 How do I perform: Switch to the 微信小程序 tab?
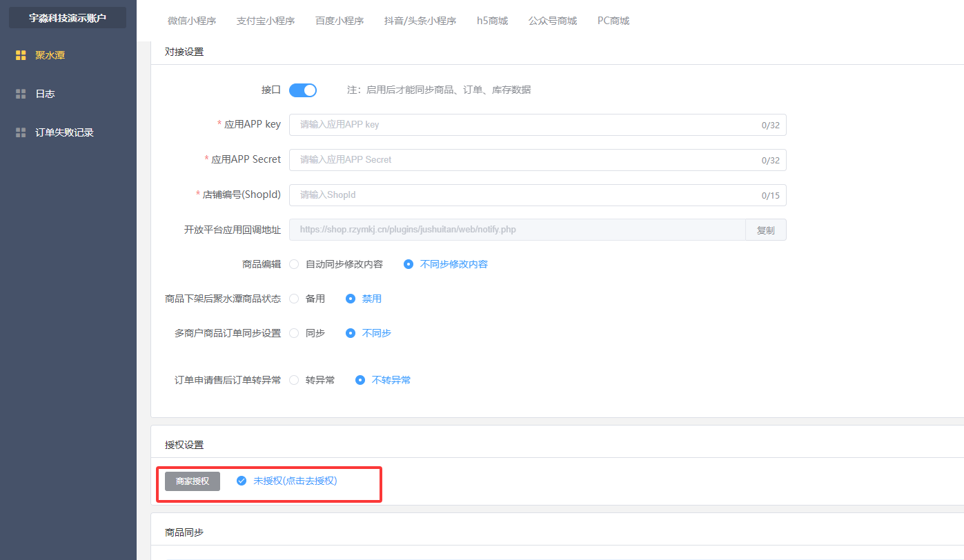click(192, 21)
